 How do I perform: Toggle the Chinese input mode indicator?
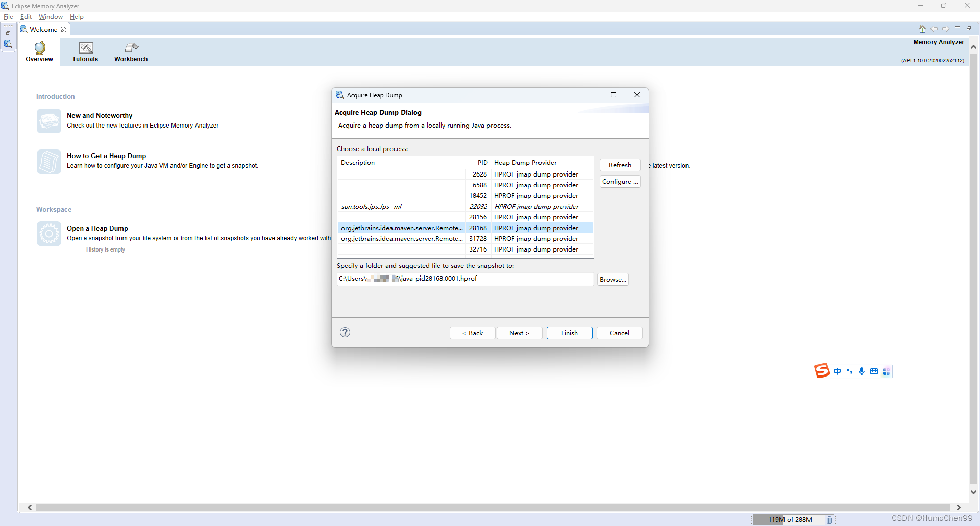(x=837, y=371)
